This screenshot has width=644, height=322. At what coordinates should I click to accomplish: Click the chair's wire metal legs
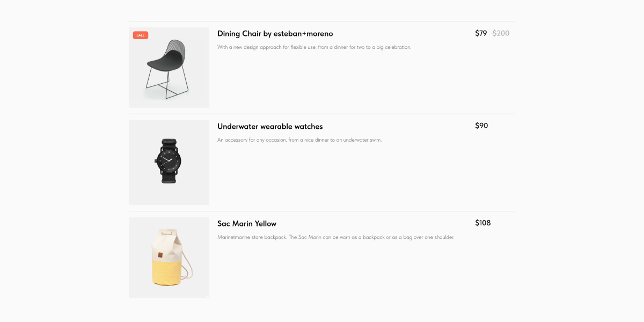pyautogui.click(x=166, y=84)
